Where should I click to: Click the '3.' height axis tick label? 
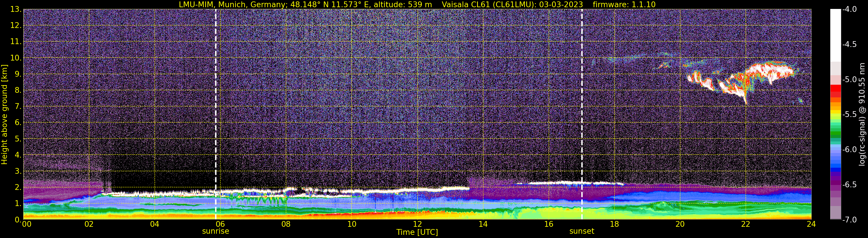(x=18, y=171)
